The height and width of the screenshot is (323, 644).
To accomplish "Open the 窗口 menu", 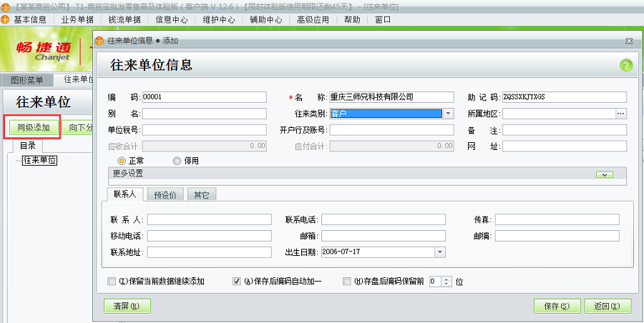I will (x=383, y=20).
